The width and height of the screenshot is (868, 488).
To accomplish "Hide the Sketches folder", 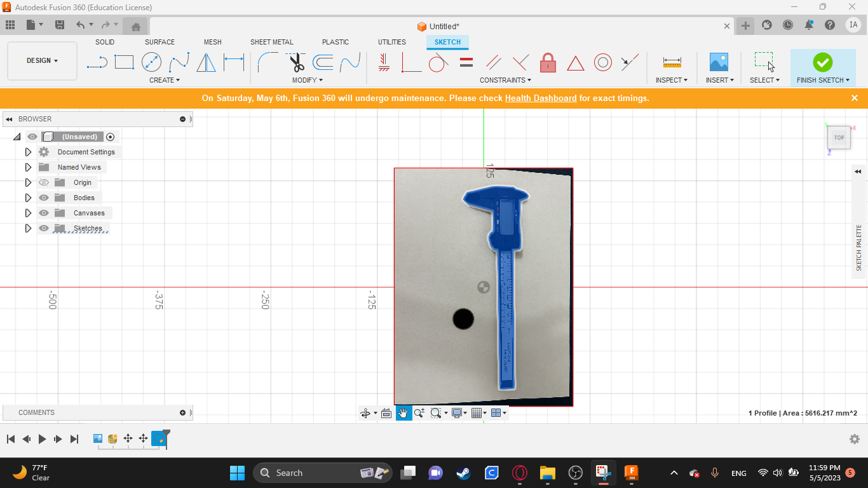I will (x=44, y=228).
